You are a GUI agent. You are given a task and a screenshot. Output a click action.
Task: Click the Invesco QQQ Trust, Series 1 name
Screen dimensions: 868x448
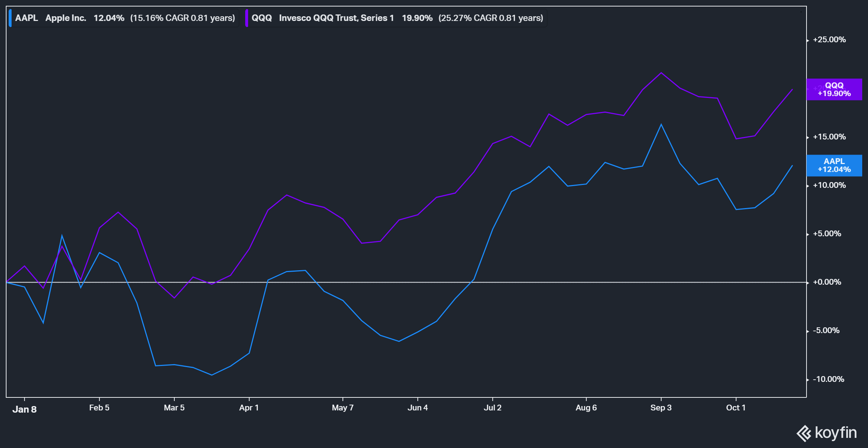pos(336,17)
